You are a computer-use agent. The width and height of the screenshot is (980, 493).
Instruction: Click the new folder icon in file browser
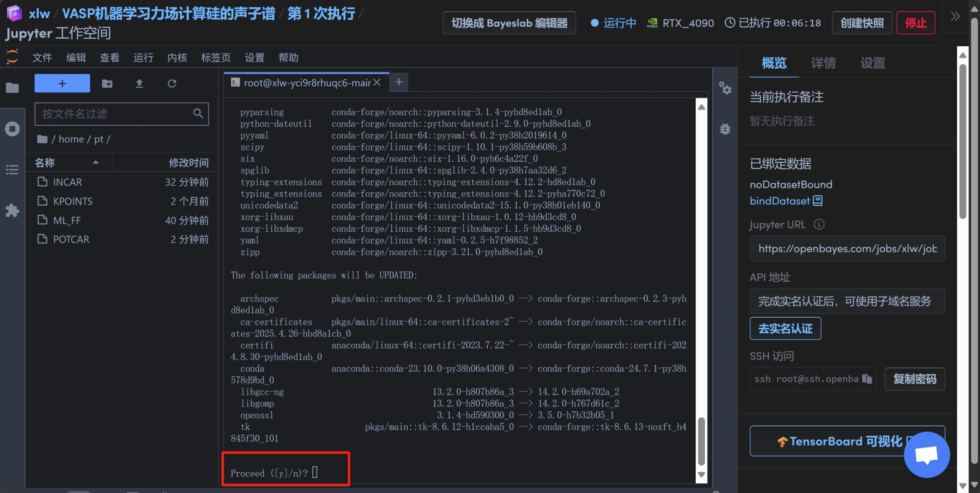pyautogui.click(x=107, y=83)
